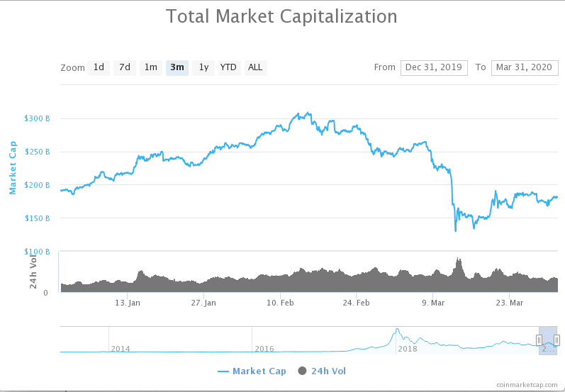This screenshot has width=565, height=392.
Task: Toggle 24h Vol series in legend
Action: tap(329, 371)
